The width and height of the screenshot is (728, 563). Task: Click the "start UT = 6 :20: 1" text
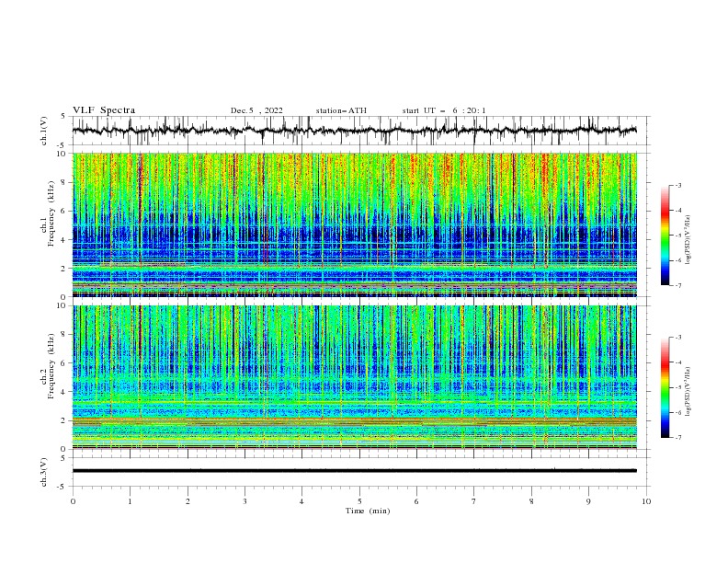coord(444,110)
